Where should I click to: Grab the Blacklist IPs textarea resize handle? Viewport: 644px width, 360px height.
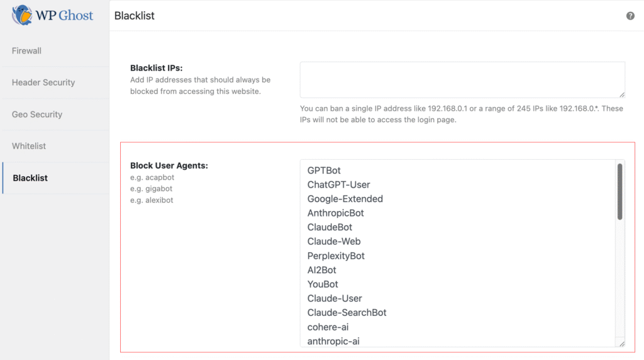point(622,94)
